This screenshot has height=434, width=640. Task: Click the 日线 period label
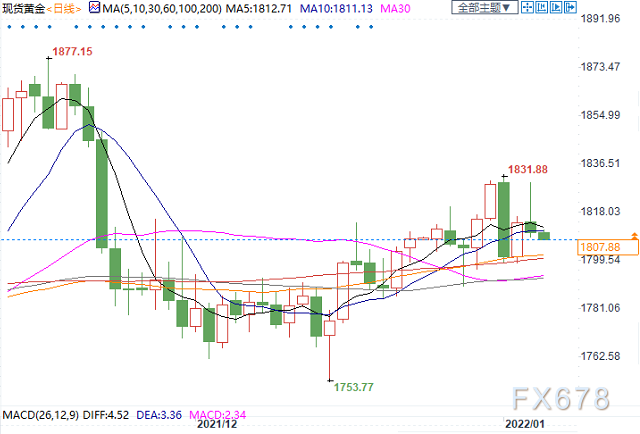(x=64, y=8)
